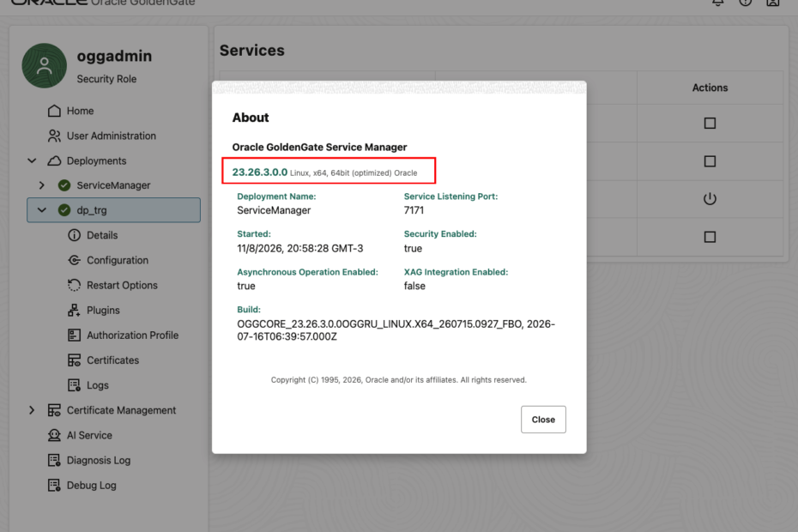
Task: Click the Authorization Profile icon
Action: tap(75, 335)
